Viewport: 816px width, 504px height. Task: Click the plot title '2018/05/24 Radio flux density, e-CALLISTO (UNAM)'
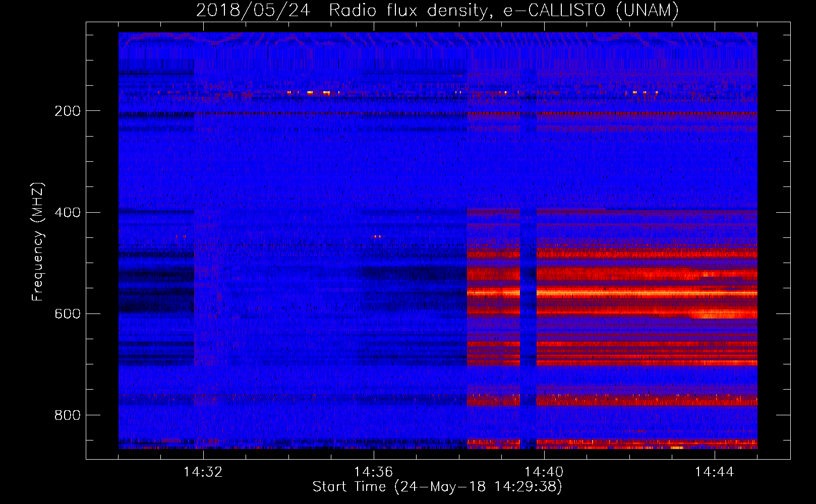437,11
